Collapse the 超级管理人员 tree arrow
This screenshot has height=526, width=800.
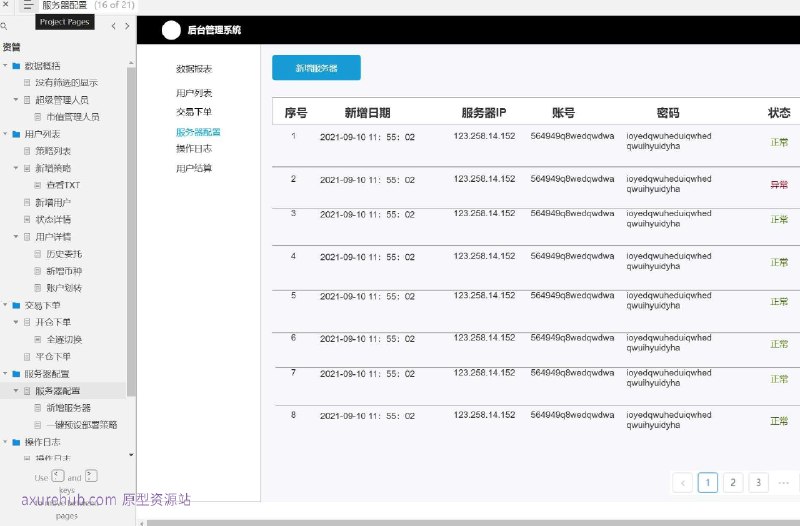16,99
